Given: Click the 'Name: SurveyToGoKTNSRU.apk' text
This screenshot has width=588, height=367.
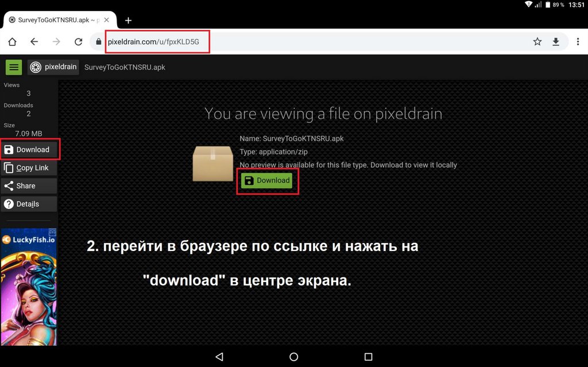Looking at the screenshot, I should pyautogui.click(x=291, y=138).
